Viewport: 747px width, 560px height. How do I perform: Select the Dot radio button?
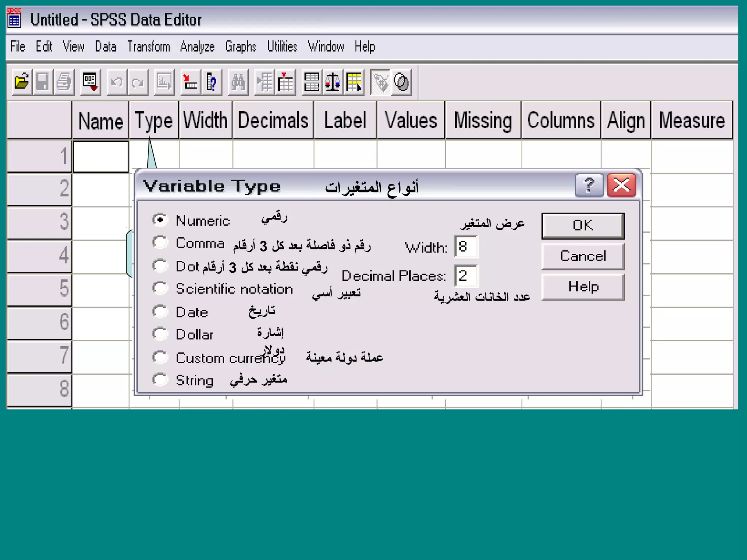click(x=160, y=265)
